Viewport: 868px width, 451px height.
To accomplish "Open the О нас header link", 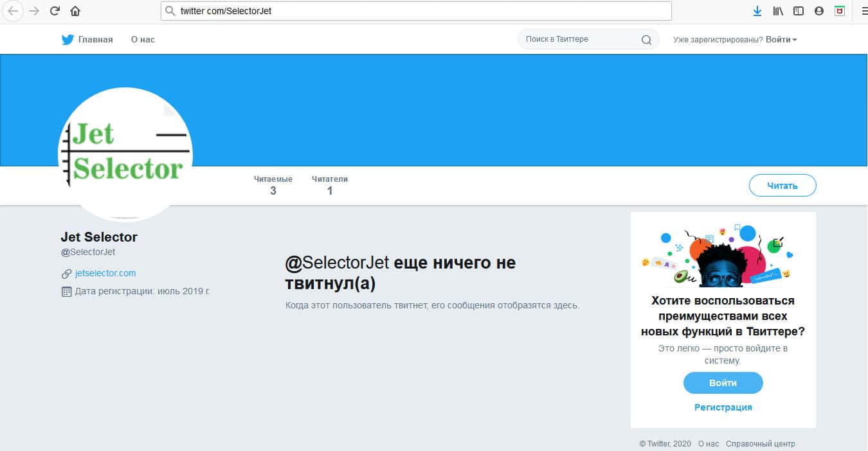I will click(143, 40).
